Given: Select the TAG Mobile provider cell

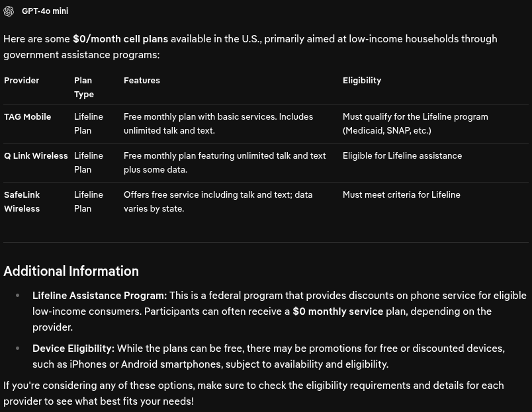Looking at the screenshot, I should coord(28,116).
